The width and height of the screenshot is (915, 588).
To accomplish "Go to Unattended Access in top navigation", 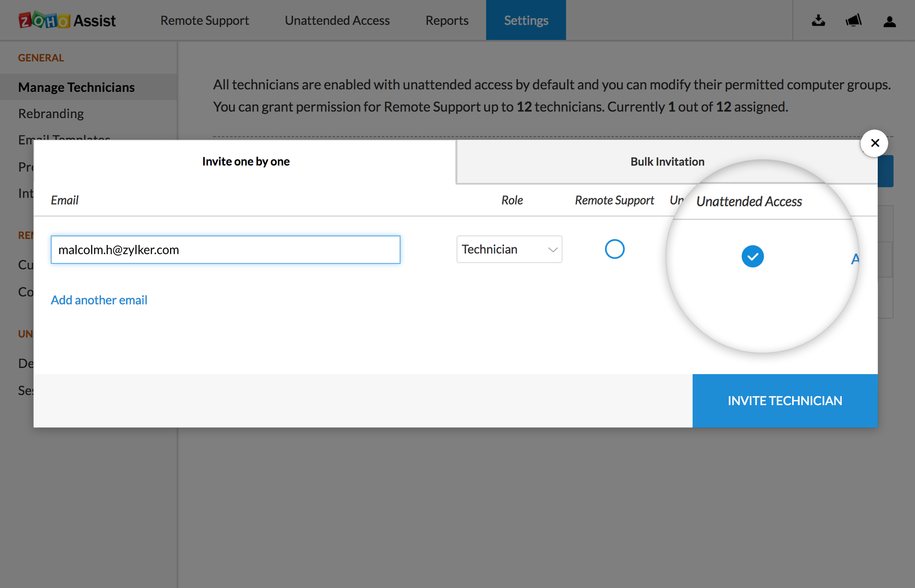I will [x=337, y=20].
